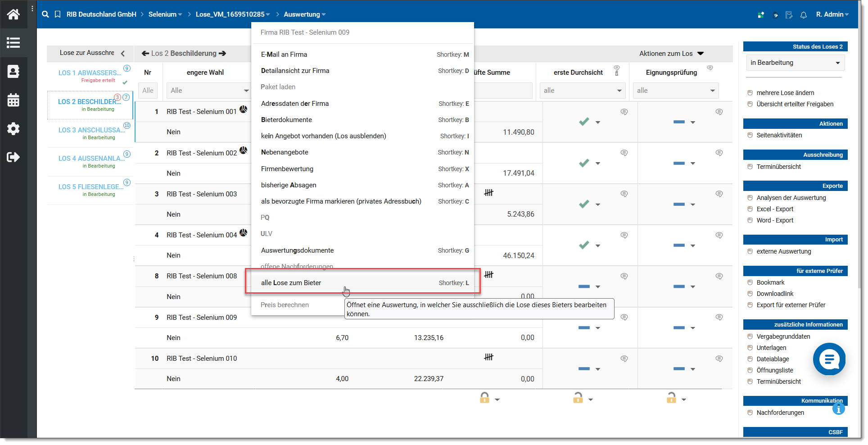
Task: Open the engere Wahl 'Alle' filter dropdown
Action: pos(208,91)
